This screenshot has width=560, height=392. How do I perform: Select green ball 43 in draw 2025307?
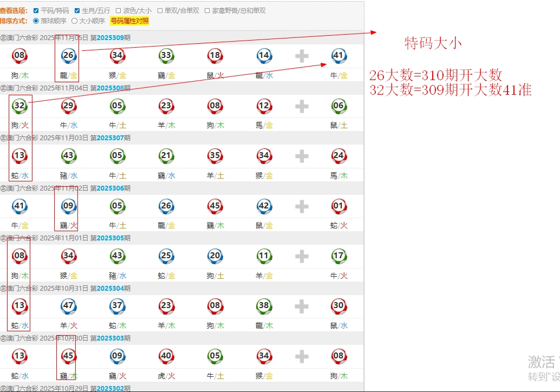(x=68, y=155)
